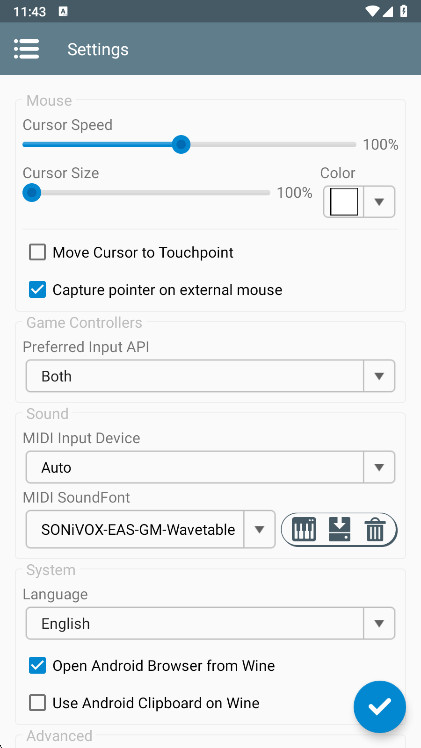Click the Cursor Size slider track
The width and height of the screenshot is (421, 748).
pyautogui.click(x=146, y=193)
